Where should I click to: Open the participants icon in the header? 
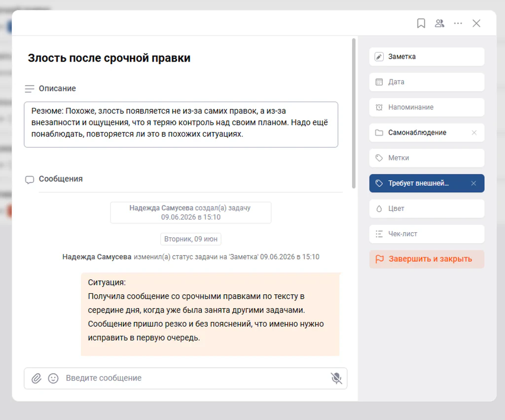coord(439,24)
